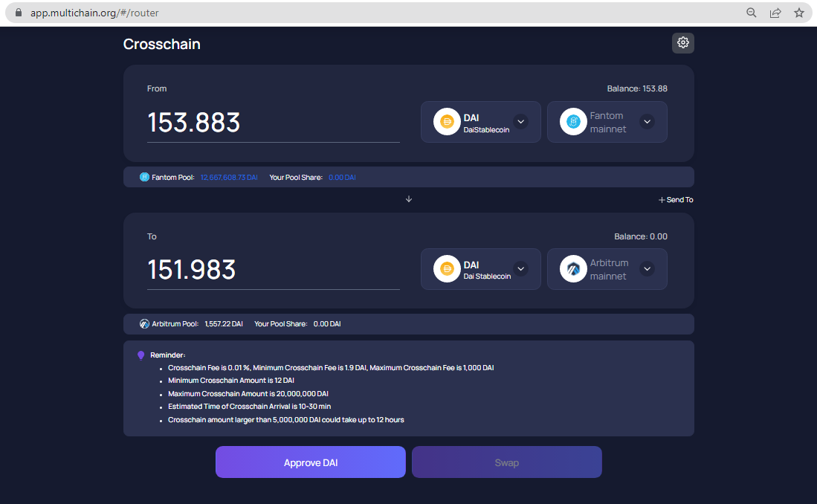This screenshot has width=817, height=504.
Task: Expand the To token DAI dropdown arrow
Action: click(520, 269)
